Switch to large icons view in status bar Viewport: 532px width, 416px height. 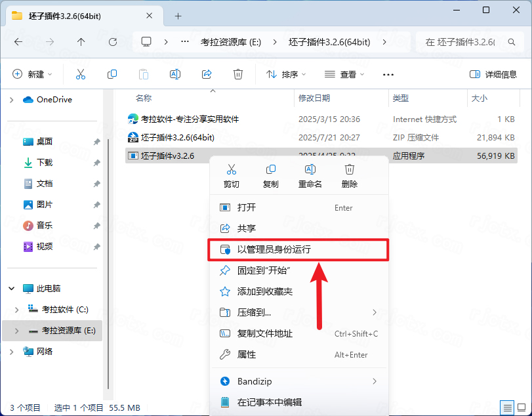tap(521, 407)
